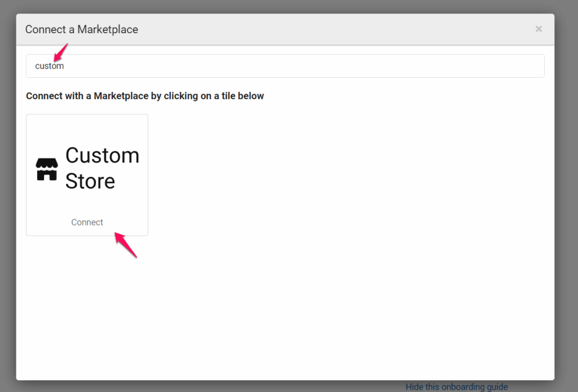Click the gray header bar of the dialog
This screenshot has height=392, width=578.
point(339,29)
